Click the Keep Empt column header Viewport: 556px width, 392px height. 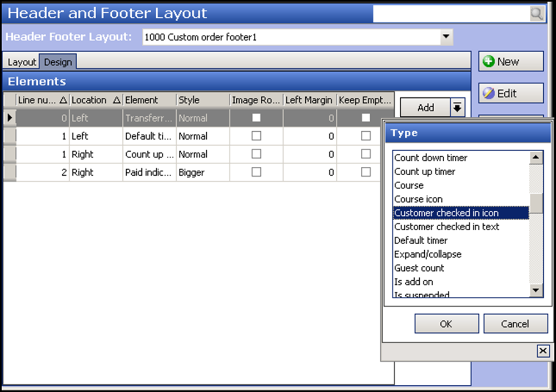(365, 100)
